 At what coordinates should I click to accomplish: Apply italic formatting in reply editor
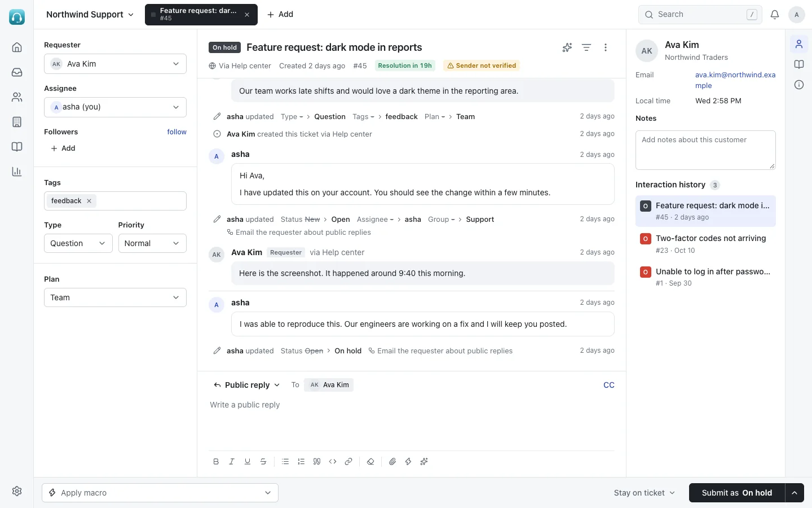(x=232, y=462)
